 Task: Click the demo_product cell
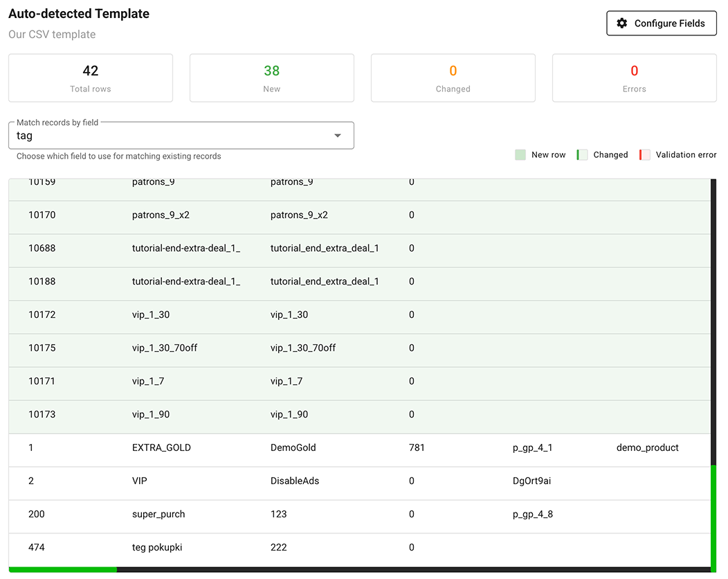(x=647, y=448)
